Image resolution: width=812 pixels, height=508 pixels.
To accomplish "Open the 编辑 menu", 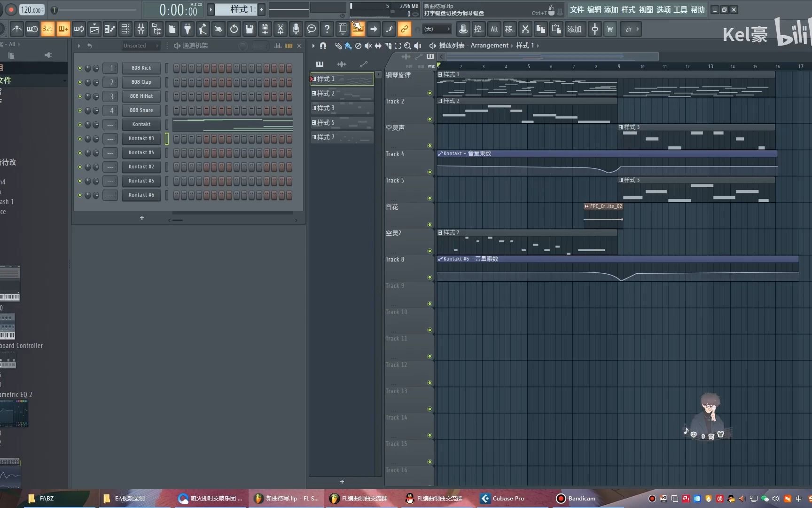I will click(x=594, y=9).
